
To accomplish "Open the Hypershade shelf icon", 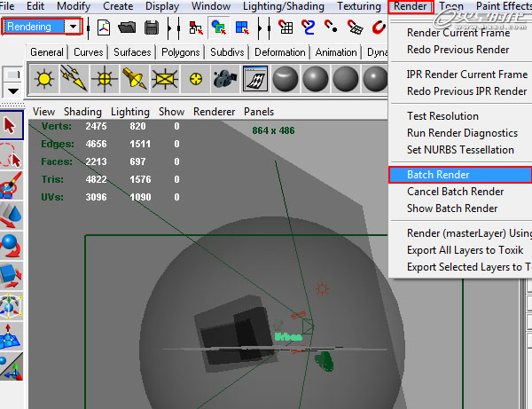I will coord(255,79).
